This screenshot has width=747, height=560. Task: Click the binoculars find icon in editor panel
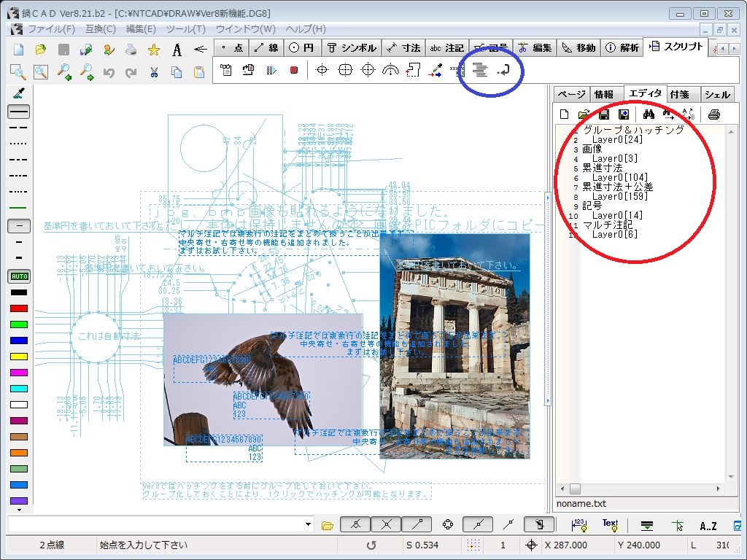649,114
